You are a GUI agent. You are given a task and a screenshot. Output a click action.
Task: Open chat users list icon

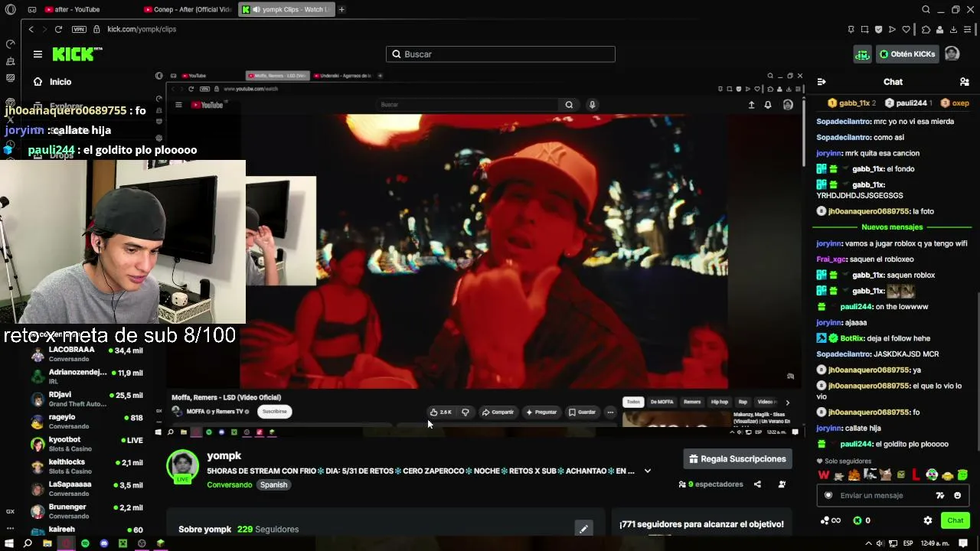coord(964,82)
